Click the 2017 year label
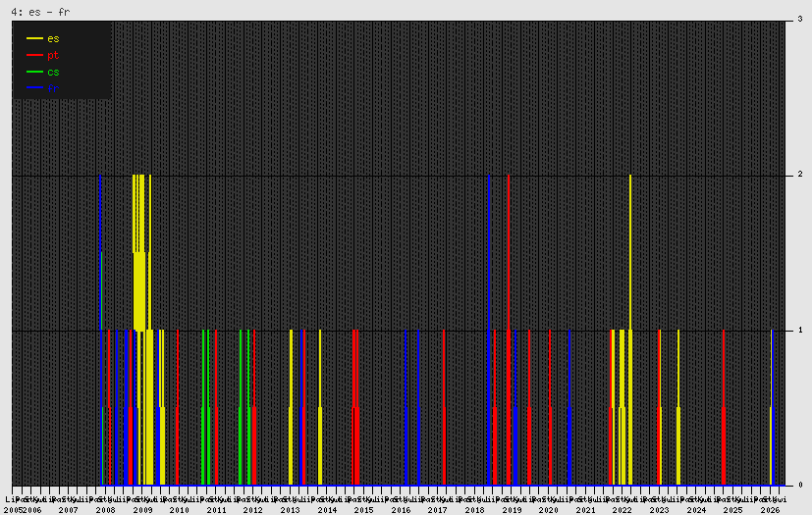This screenshot has height=515, width=812. (438, 510)
